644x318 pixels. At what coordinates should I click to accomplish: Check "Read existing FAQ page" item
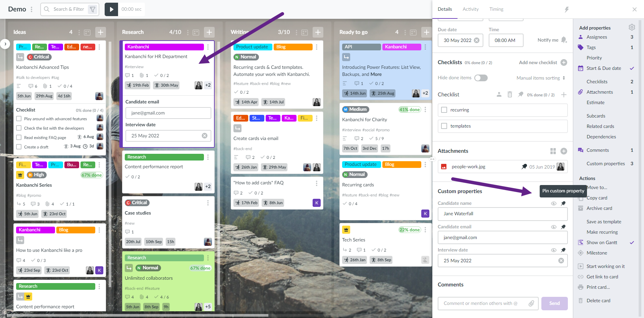pyautogui.click(x=19, y=137)
